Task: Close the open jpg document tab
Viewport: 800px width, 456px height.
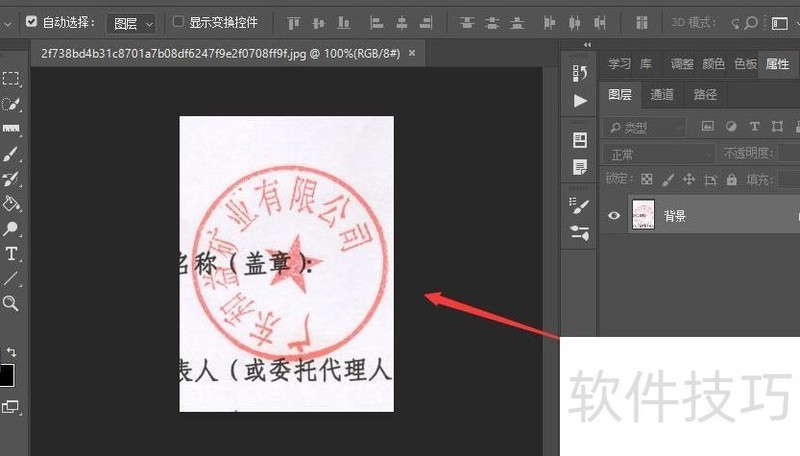Action: pos(411,53)
